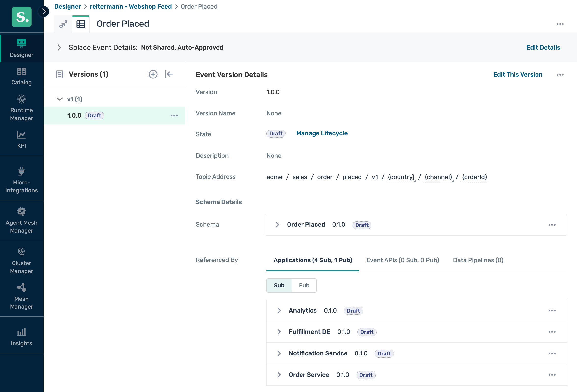
Task: Go to reitermann - Webshop Feed breadcrumb
Action: (131, 6)
